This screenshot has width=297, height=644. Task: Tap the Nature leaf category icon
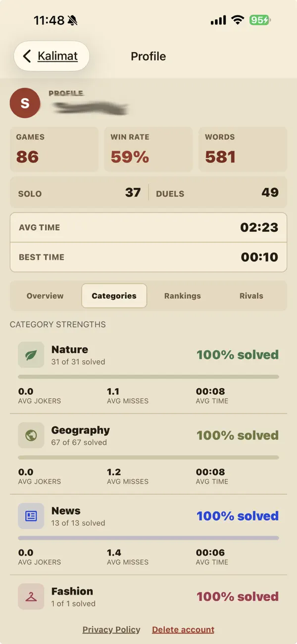31,355
